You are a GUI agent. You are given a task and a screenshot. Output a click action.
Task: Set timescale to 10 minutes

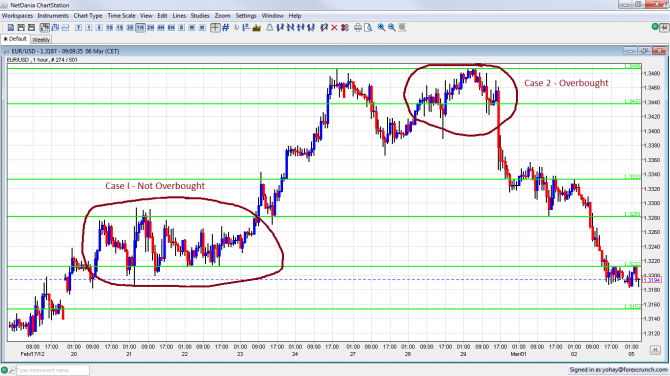pyautogui.click(x=109, y=27)
